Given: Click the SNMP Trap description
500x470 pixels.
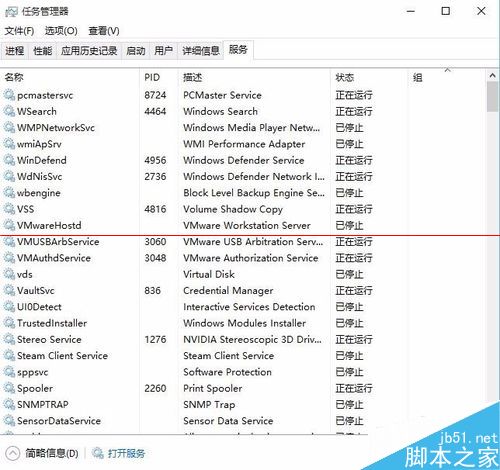Looking at the screenshot, I should pyautogui.click(x=209, y=405).
